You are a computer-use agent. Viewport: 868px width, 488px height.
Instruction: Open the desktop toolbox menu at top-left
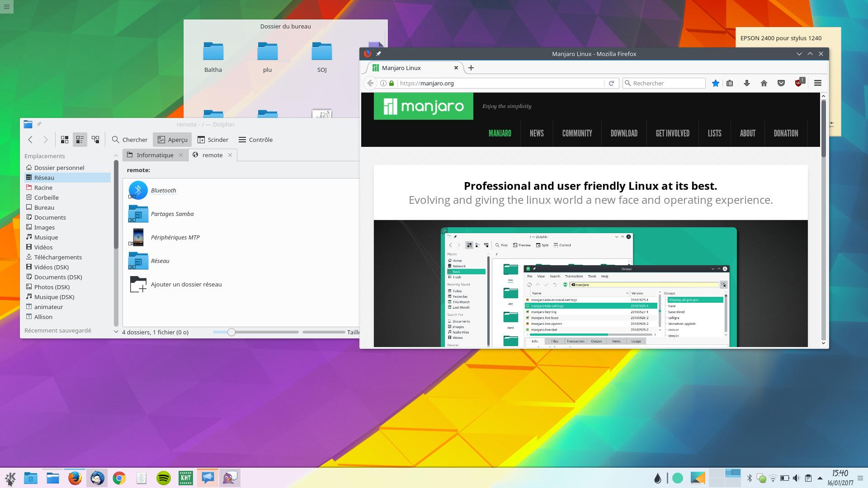[7, 7]
